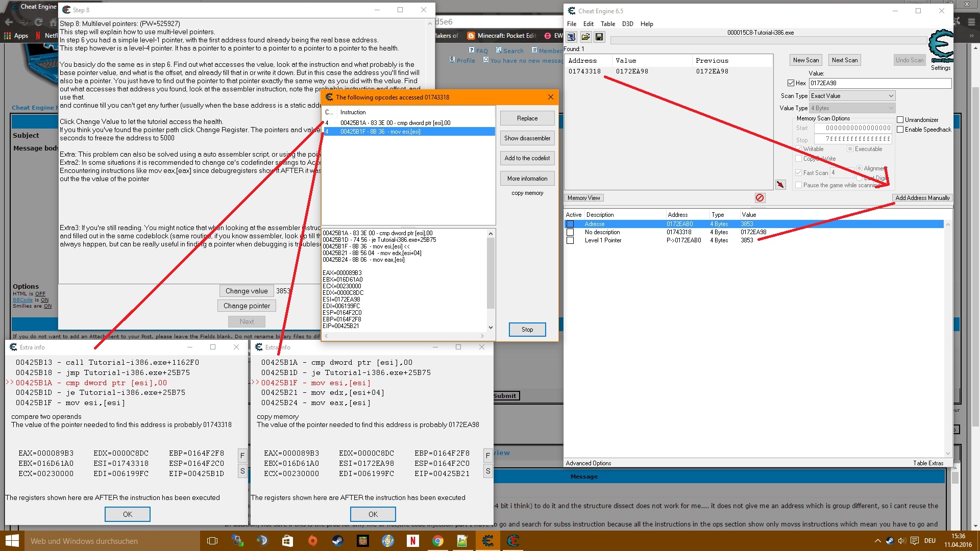Stop the opcode access monitoring
Viewport: 980px width, 551px height.
point(527,330)
